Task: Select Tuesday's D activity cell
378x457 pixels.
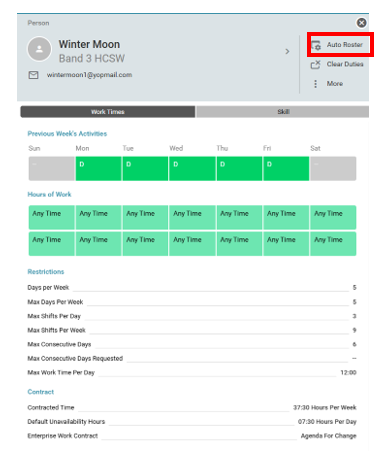Action: point(145,169)
